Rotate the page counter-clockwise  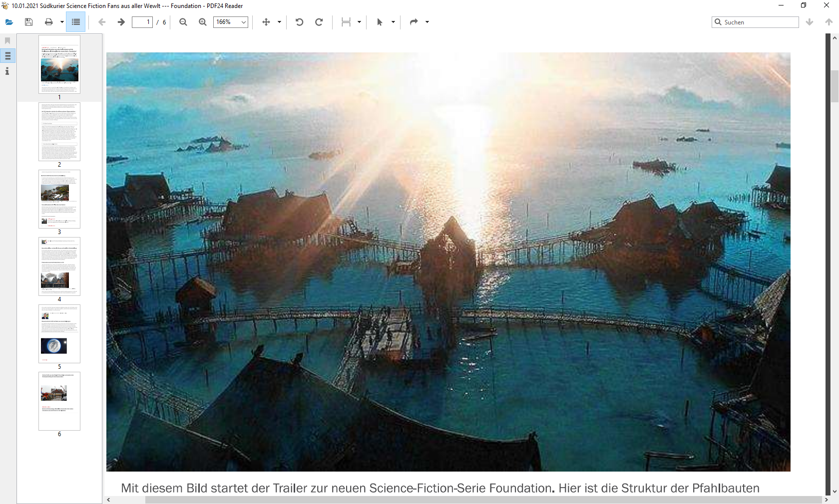pos(300,22)
